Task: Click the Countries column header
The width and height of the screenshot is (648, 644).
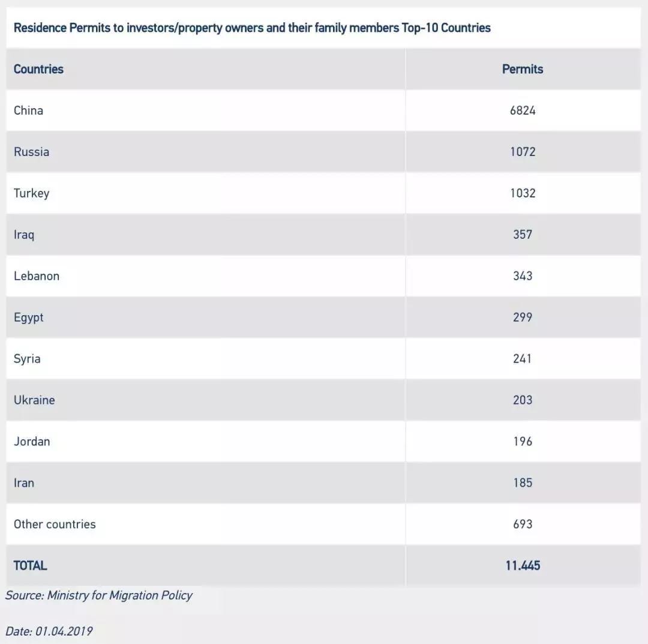Action: [38, 69]
